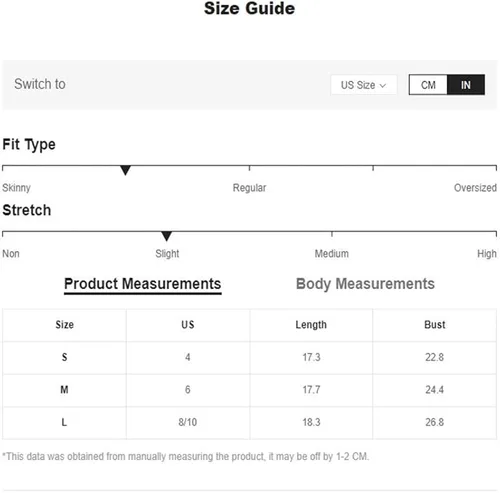Click the Fit Type slider marker
The height and width of the screenshot is (493, 500).
click(125, 170)
